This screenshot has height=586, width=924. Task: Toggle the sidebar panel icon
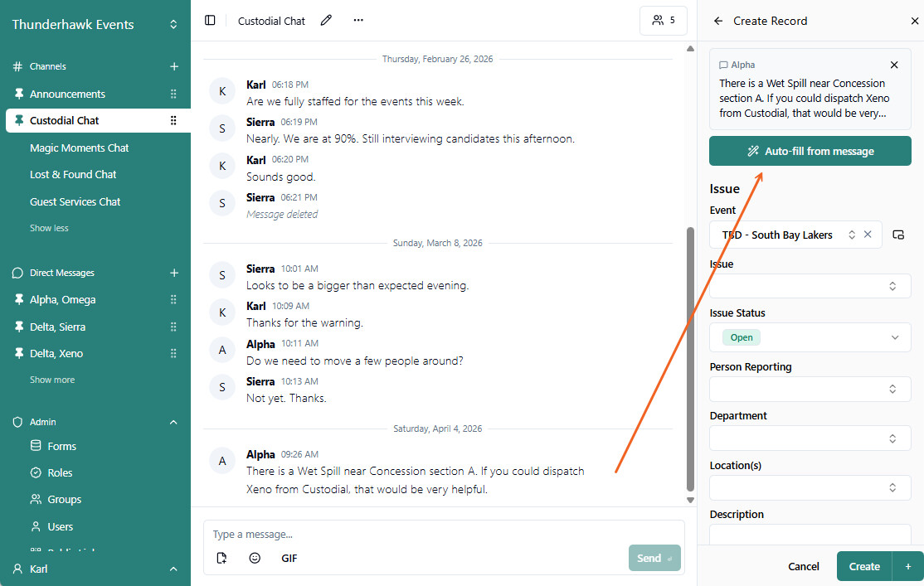point(210,21)
